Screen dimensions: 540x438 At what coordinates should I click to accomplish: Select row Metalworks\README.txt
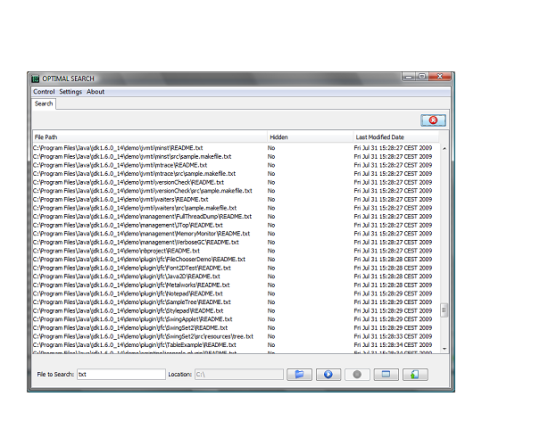[236, 285]
